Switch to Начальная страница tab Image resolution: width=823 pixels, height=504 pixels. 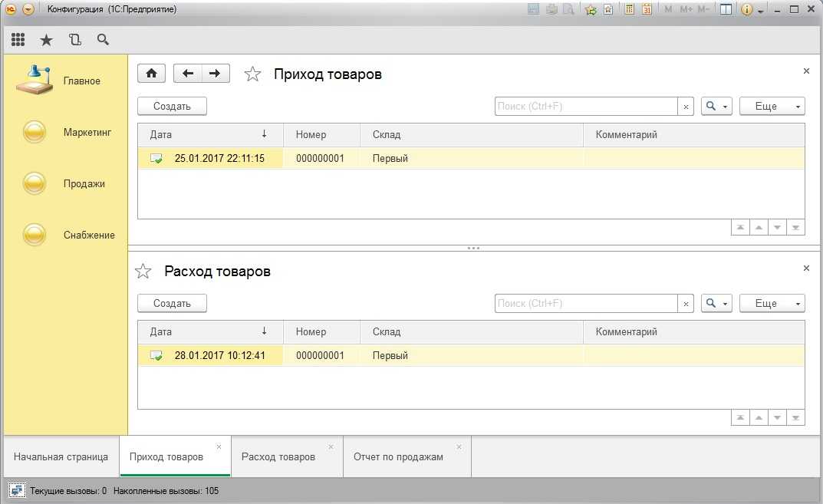(x=61, y=456)
